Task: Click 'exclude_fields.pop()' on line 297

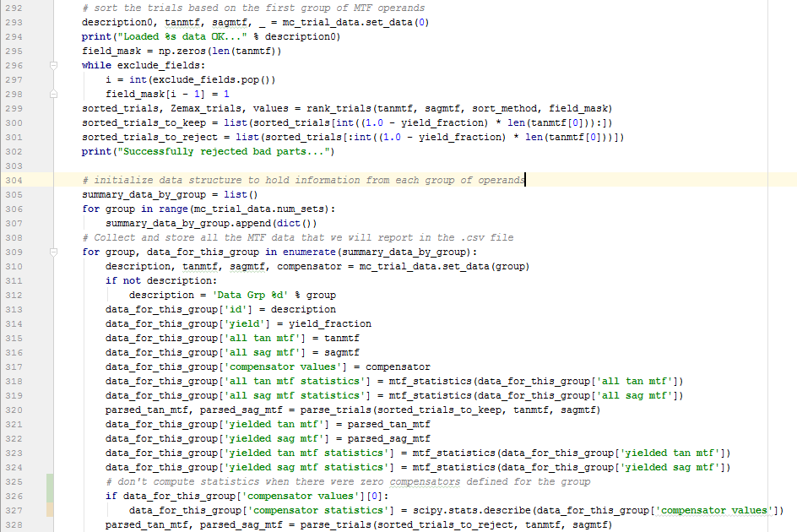Action: (x=211, y=80)
